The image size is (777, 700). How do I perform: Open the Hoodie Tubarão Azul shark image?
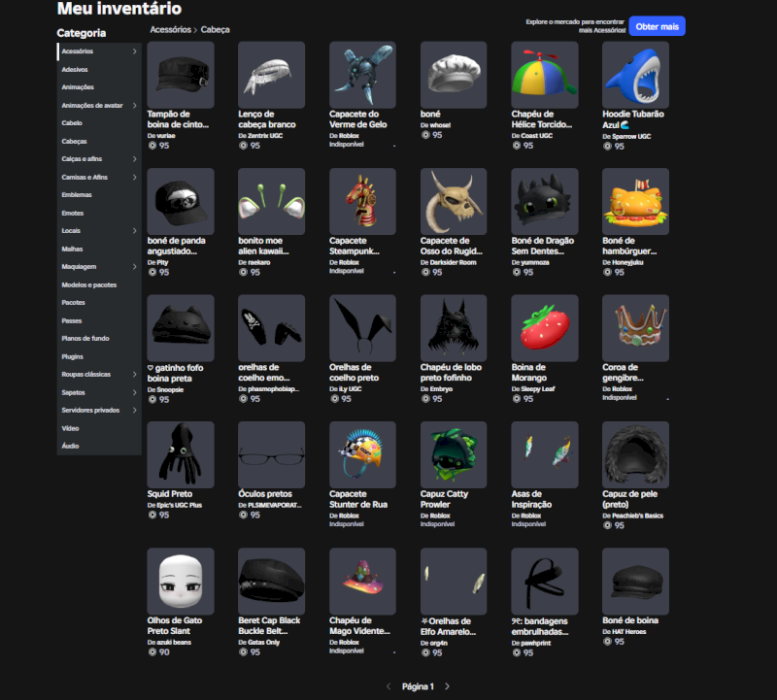click(x=636, y=75)
